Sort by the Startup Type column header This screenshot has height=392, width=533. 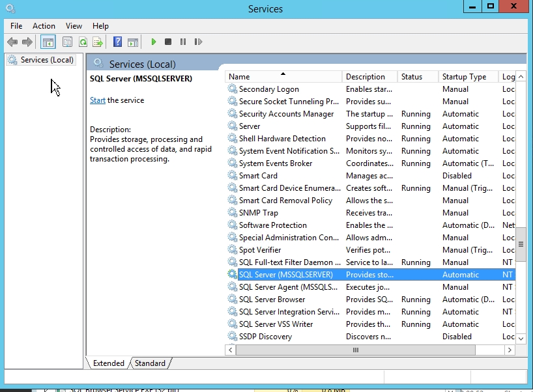pyautogui.click(x=464, y=77)
